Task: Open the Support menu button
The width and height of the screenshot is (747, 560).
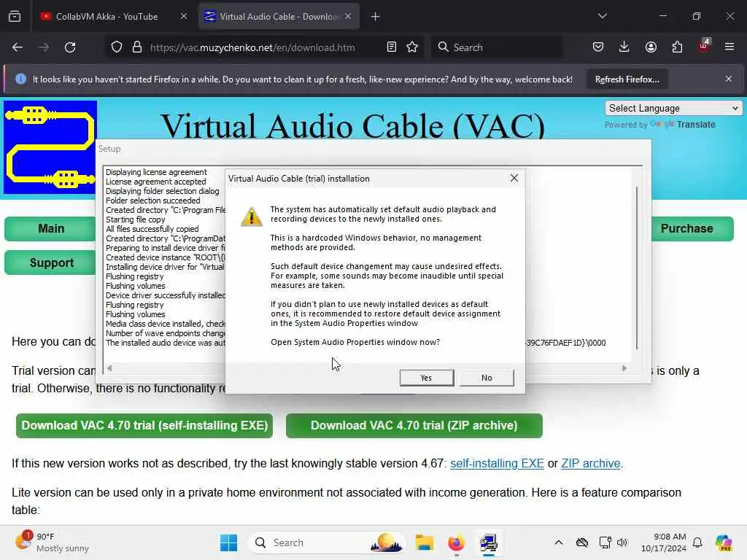Action: click(x=50, y=262)
